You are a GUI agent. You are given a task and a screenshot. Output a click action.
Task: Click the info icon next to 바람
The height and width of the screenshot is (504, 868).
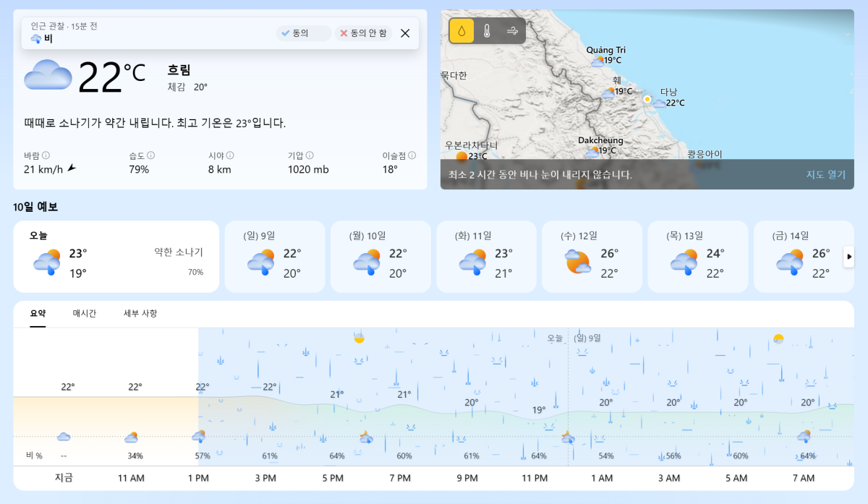46,155
